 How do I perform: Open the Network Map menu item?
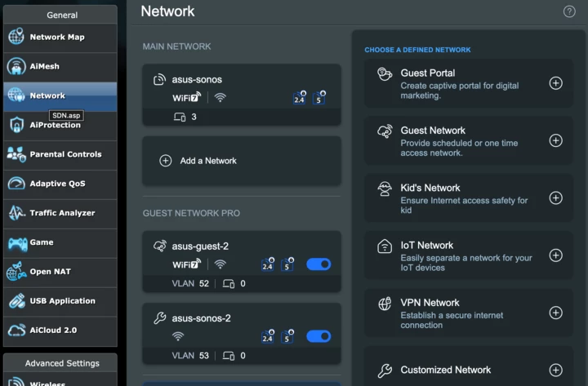pyautogui.click(x=57, y=38)
